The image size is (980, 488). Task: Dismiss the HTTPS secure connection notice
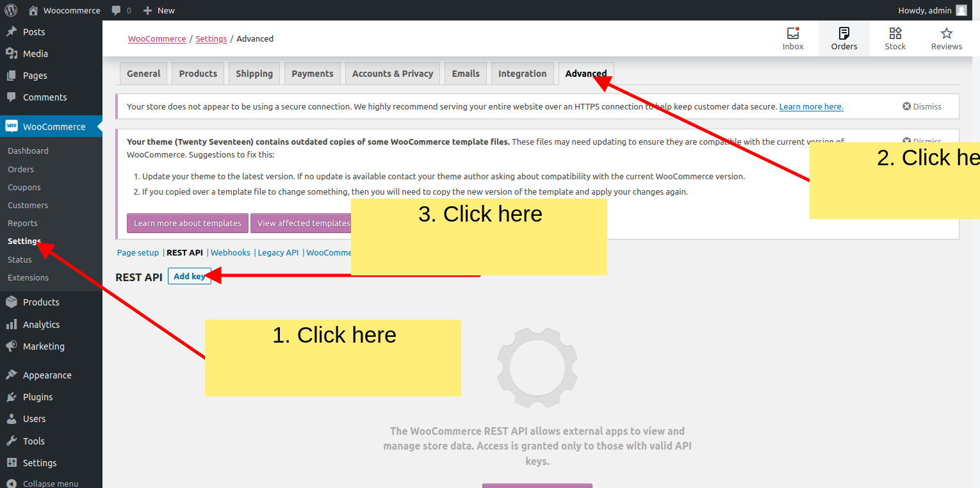coord(922,106)
